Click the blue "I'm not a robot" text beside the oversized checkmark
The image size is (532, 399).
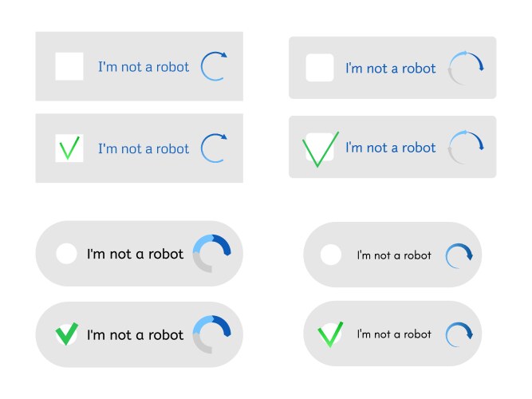tap(391, 148)
